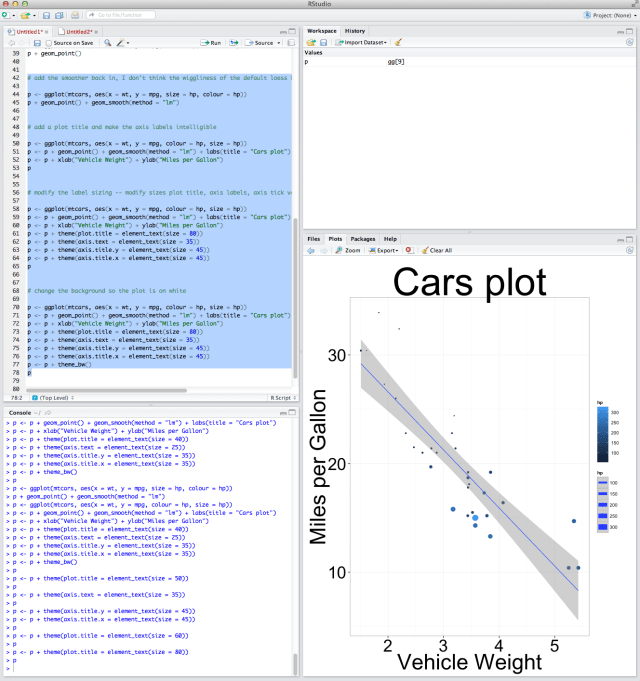This screenshot has height=681, width=640.
Task: Show the previous plot with back arrow
Action: point(310,251)
